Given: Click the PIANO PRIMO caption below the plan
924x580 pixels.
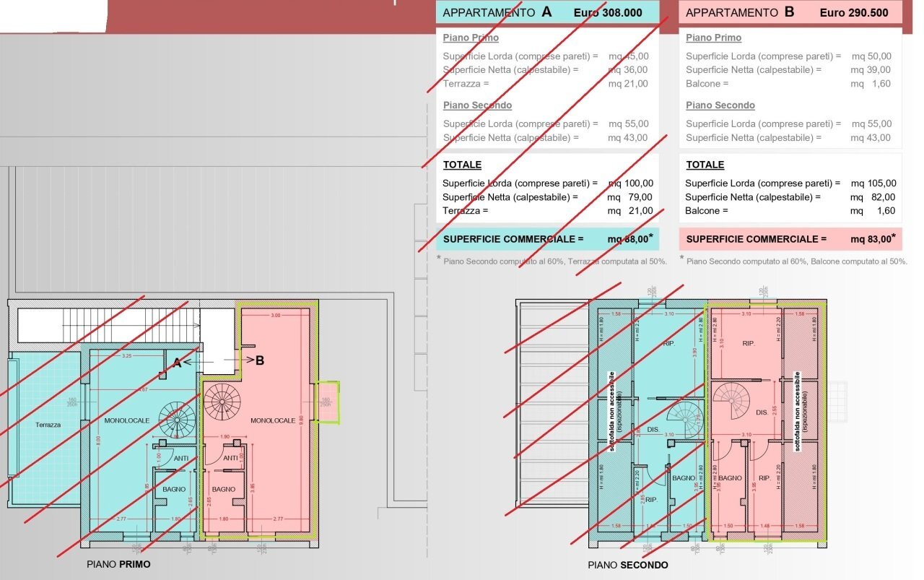Looking at the screenshot, I should click(x=118, y=564).
